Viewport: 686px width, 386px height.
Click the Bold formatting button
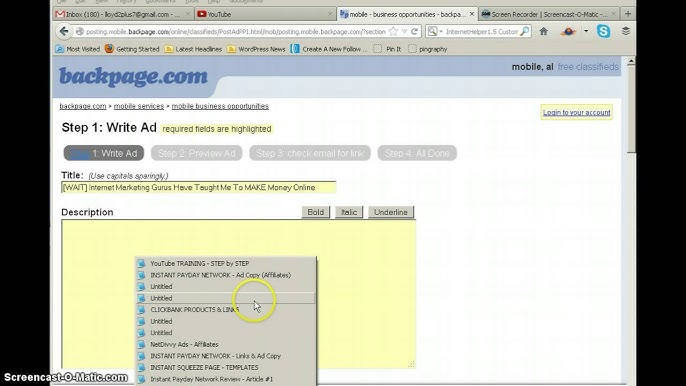tap(315, 212)
